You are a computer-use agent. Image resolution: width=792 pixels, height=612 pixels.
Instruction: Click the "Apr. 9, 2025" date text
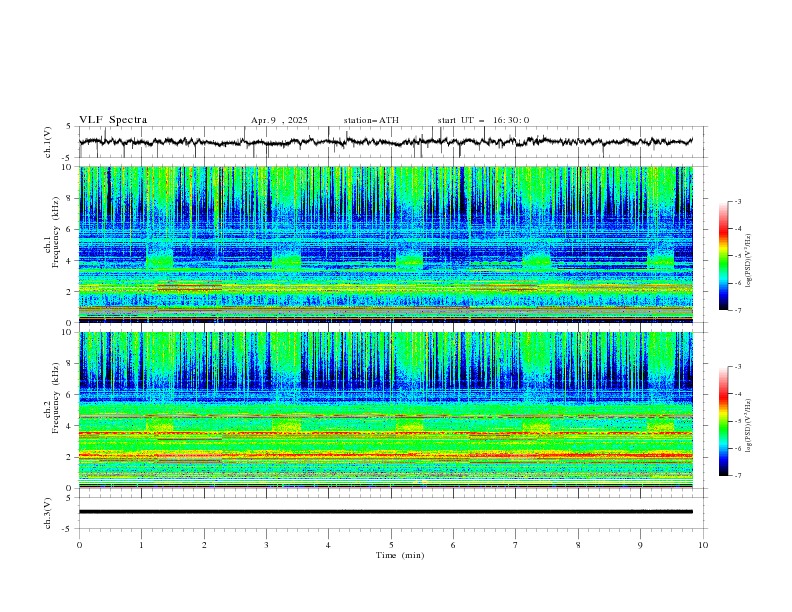click(279, 120)
